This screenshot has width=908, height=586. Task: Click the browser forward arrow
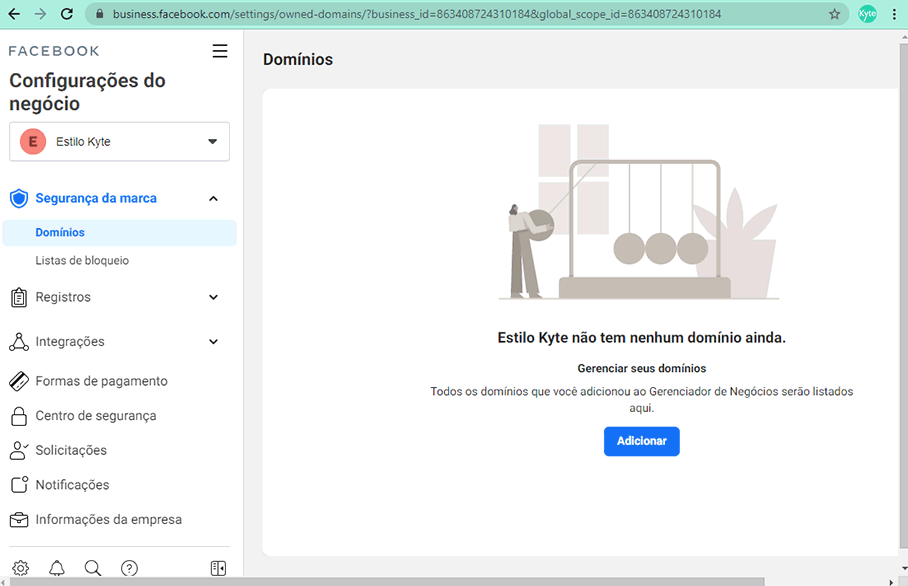tap(40, 14)
